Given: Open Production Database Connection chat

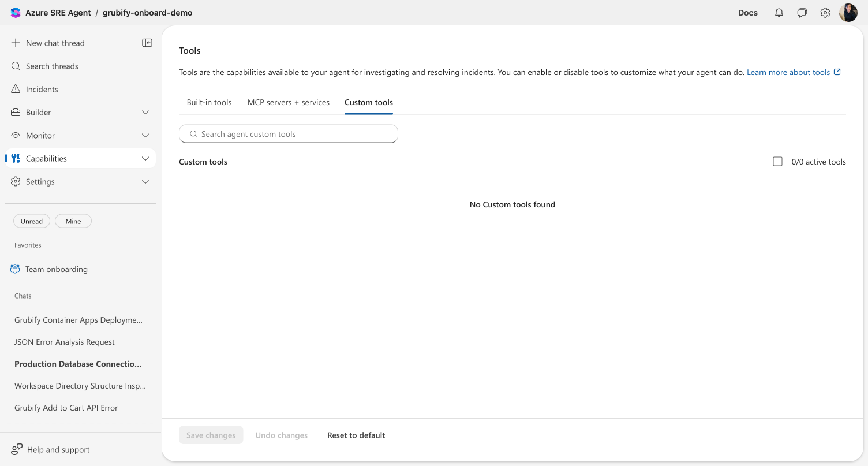Looking at the screenshot, I should [78, 364].
